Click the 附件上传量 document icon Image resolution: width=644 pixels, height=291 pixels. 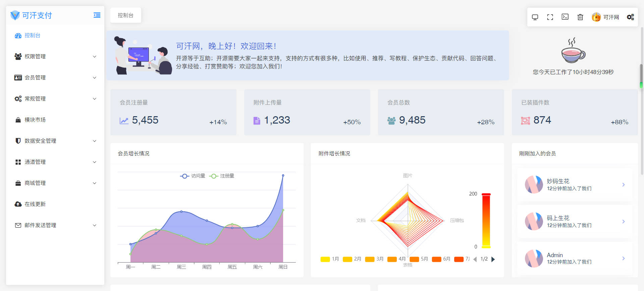(x=257, y=121)
